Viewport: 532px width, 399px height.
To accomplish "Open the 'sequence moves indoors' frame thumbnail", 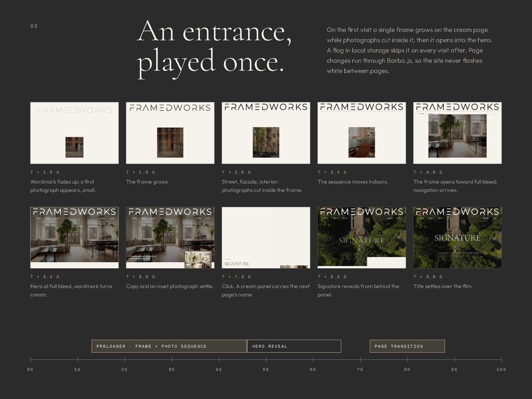I will click(x=362, y=133).
